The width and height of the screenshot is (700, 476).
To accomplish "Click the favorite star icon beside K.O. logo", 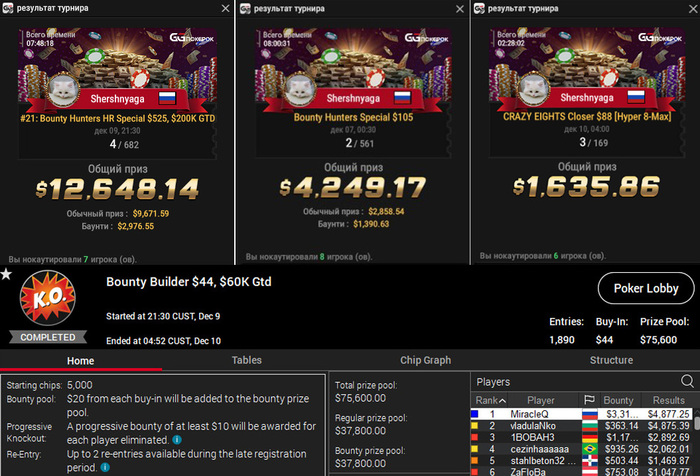I will click(6, 274).
